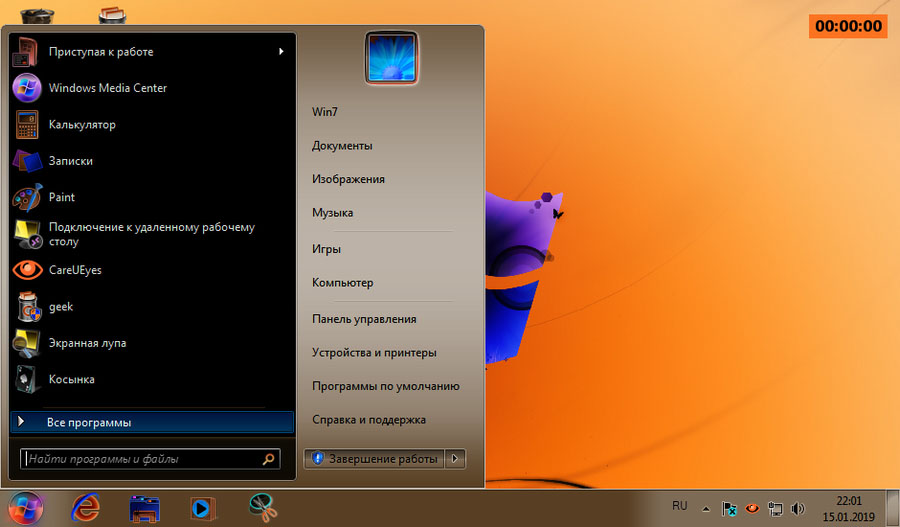Open Панель управления
Screen dimensions: 900x527
coord(364,319)
